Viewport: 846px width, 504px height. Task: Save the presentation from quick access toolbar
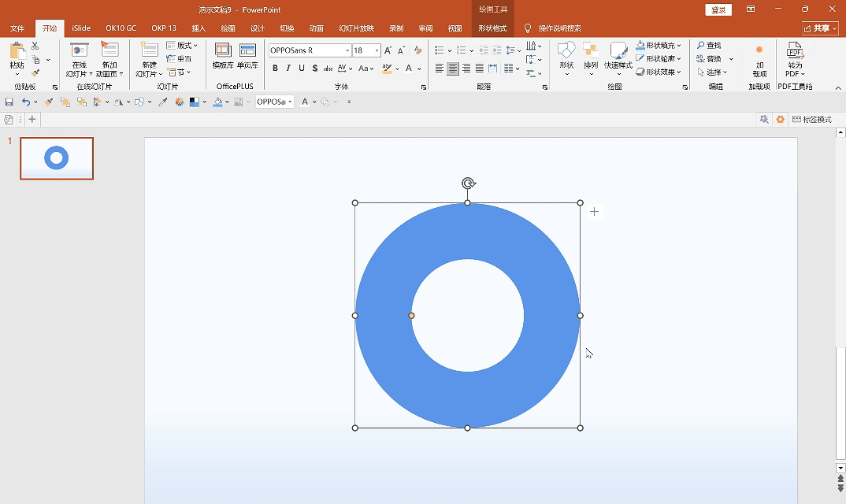(x=9, y=102)
